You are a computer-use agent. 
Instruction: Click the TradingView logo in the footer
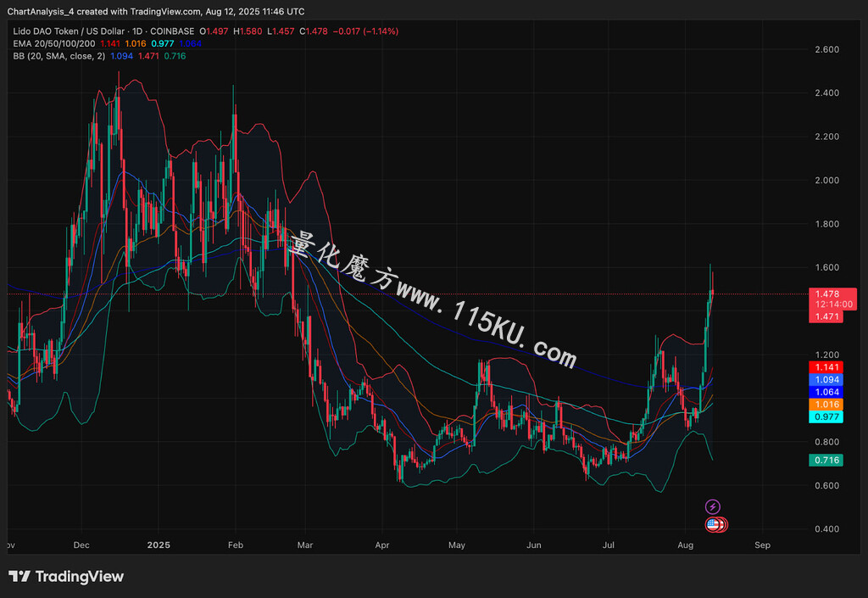66,577
